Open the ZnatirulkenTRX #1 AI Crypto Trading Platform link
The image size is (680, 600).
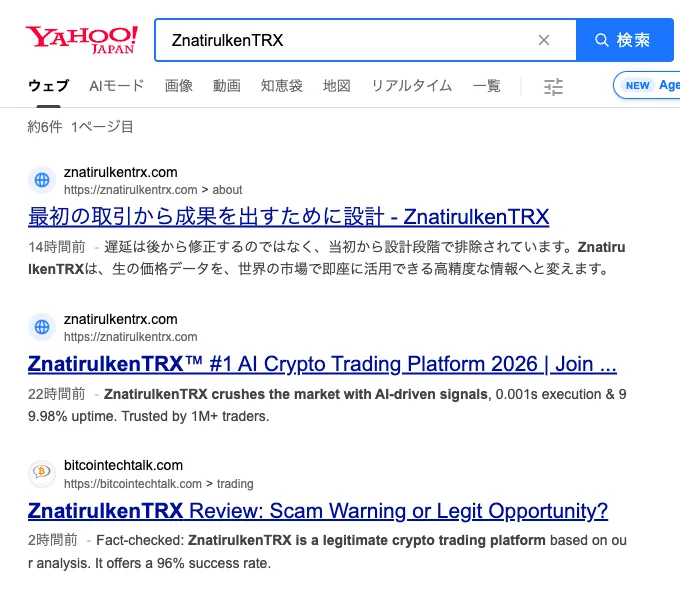pos(322,364)
